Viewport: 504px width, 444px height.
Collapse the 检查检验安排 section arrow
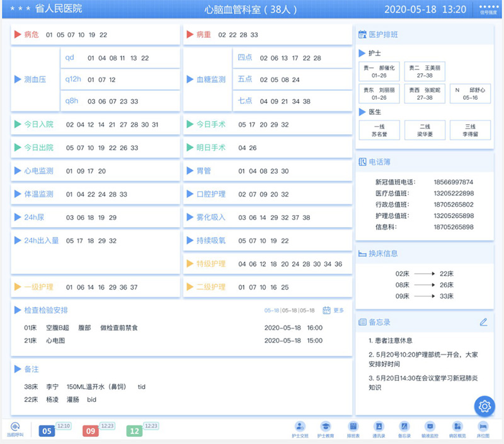coord(18,310)
